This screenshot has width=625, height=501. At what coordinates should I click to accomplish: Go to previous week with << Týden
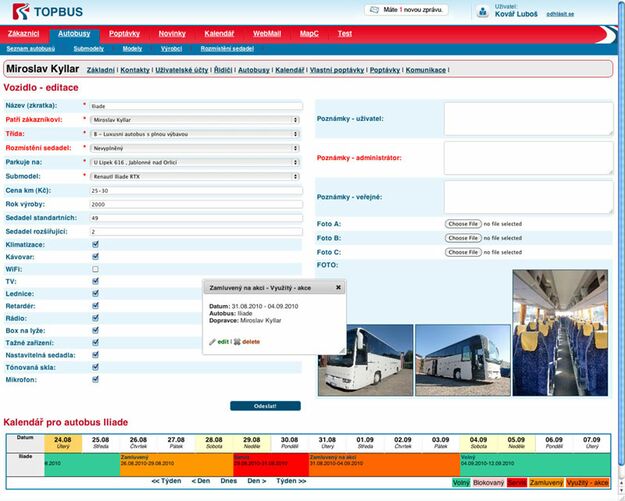[x=166, y=481]
